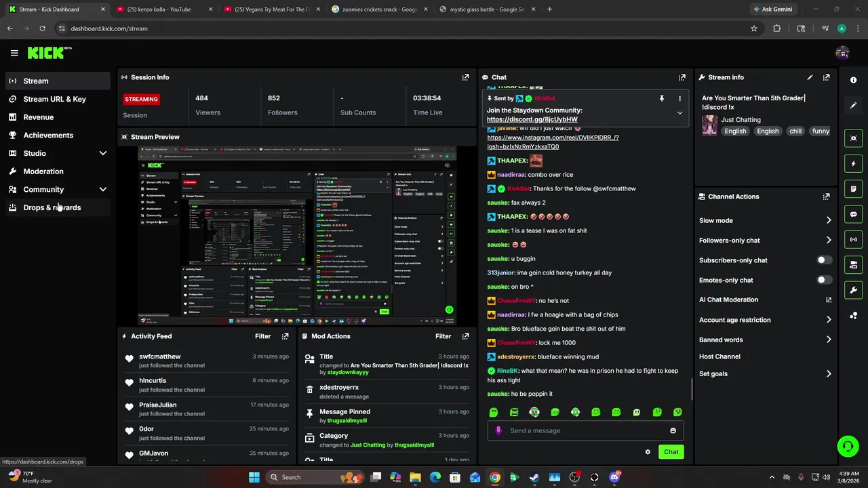This screenshot has height=488, width=868.
Task: Click the Just Chatting category thumbnail
Action: click(709, 125)
